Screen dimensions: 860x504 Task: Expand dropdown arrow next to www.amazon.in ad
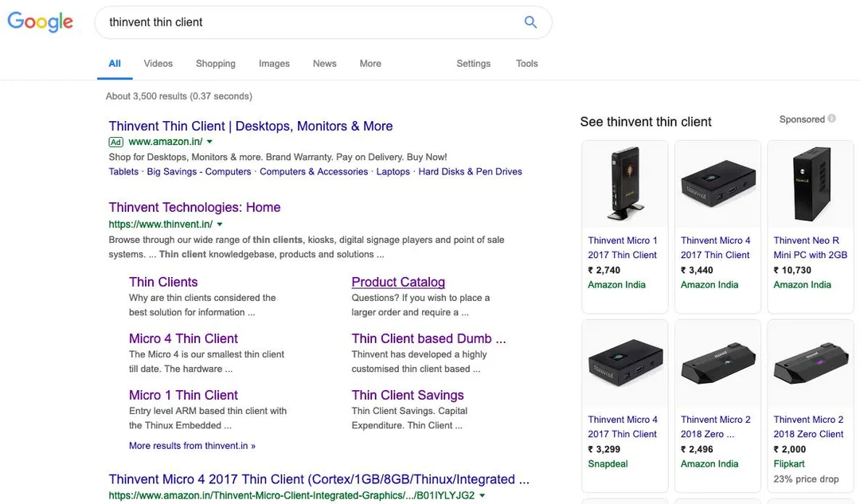[x=209, y=142]
